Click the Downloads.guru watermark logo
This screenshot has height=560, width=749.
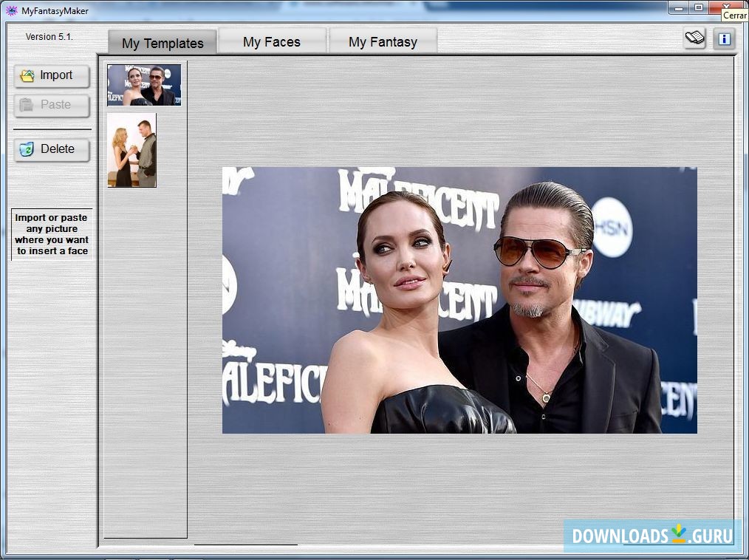(651, 536)
